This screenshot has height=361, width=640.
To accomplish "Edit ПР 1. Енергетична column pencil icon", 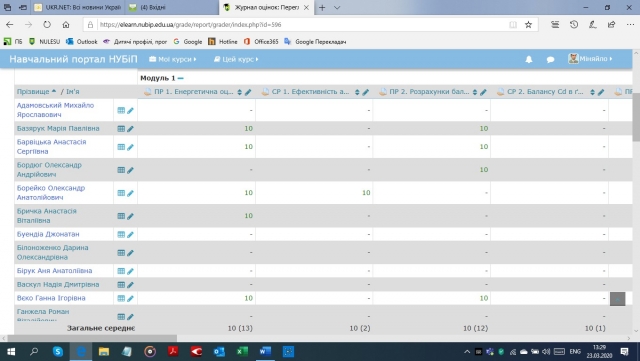I will pos(248,92).
